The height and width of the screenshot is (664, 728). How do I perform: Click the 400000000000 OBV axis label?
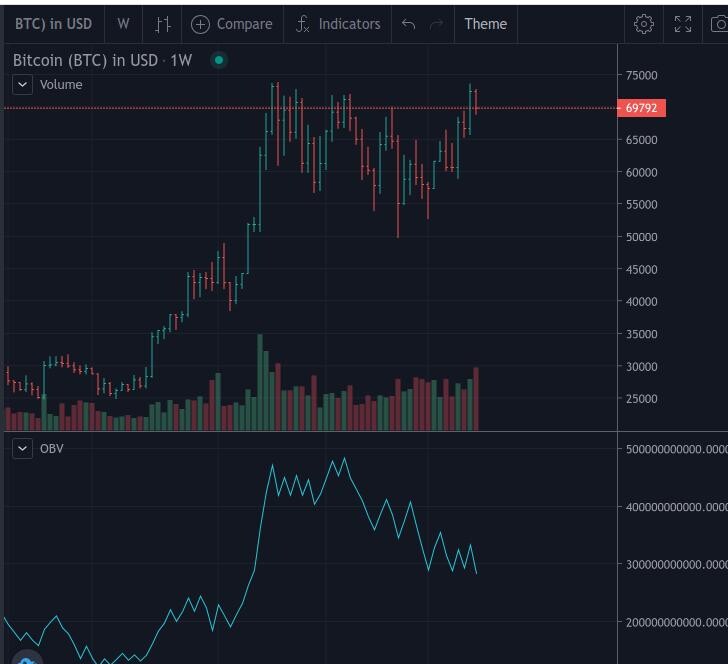tap(676, 507)
